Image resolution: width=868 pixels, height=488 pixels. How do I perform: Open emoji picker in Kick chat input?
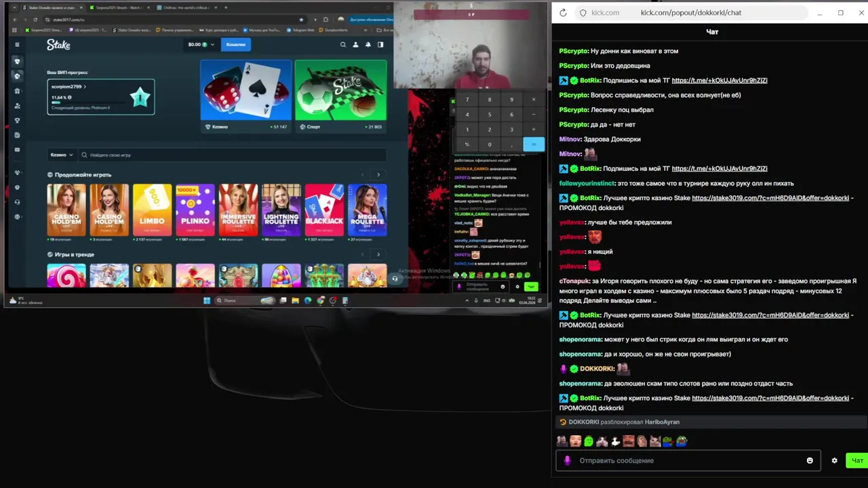coord(810,461)
